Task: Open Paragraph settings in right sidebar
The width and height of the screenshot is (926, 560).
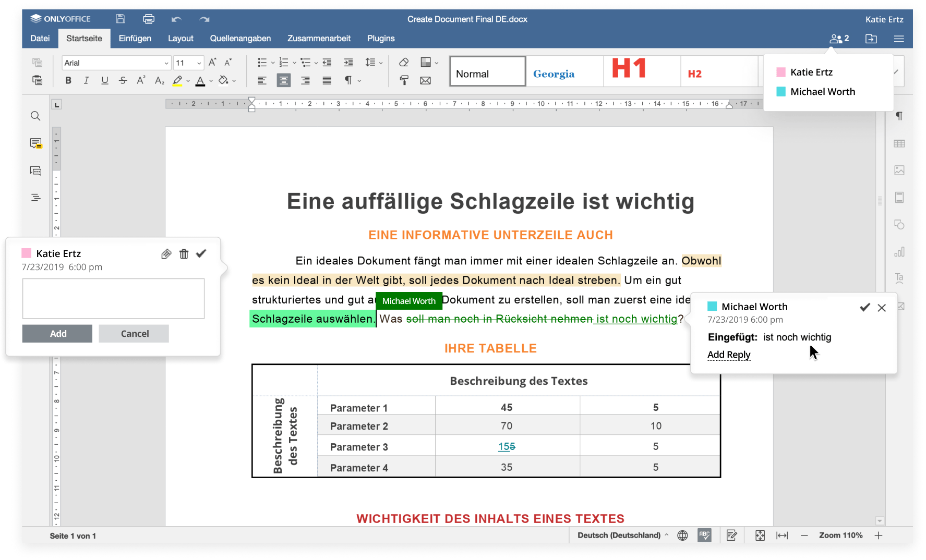Action: pos(899,116)
